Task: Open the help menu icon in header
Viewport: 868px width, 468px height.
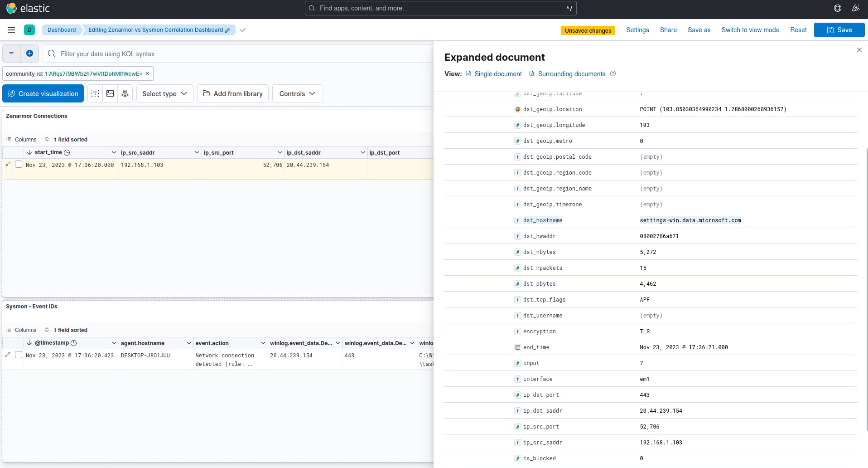Action: pyautogui.click(x=838, y=8)
